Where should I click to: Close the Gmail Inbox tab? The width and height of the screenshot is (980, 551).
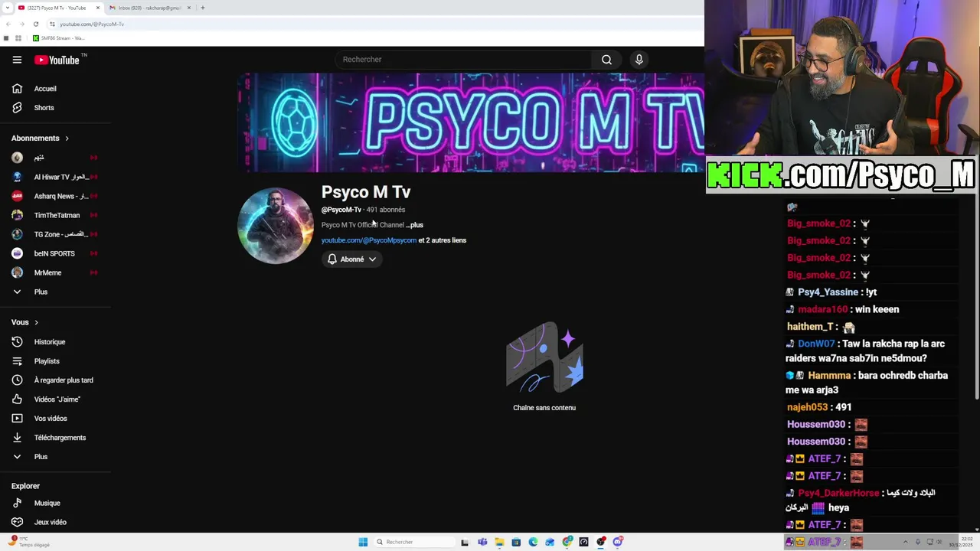tap(189, 8)
